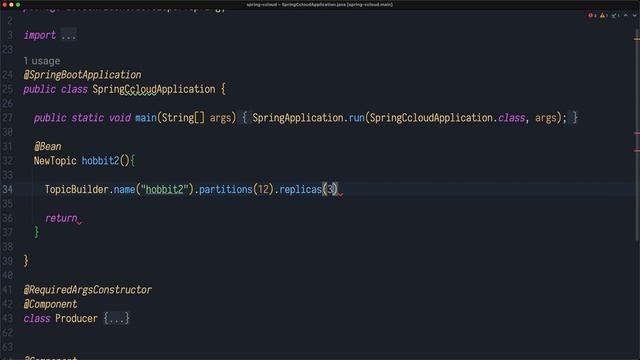Expand the folded import ... block
This screenshot has height=360, width=640.
coord(69,36)
